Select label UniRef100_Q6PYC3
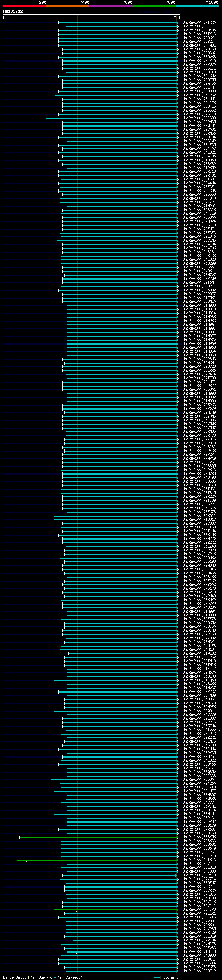Screen dimensions: 222x980 [x=199, y=875]
